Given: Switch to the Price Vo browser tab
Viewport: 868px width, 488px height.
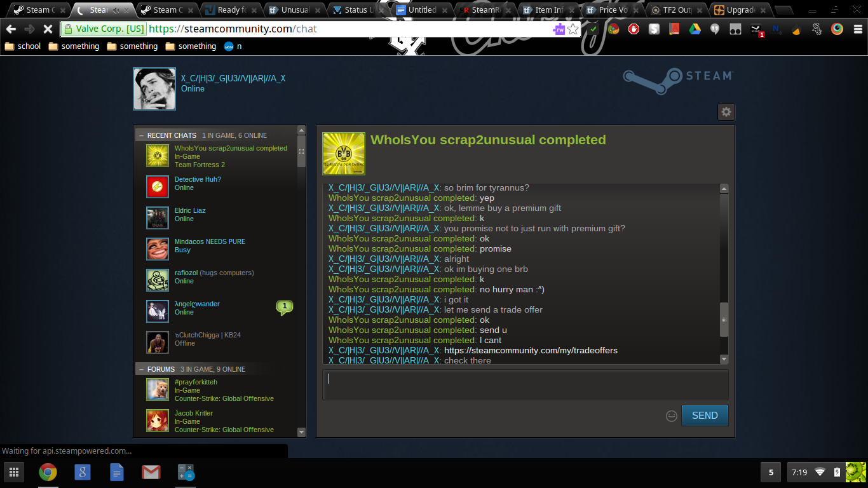Looking at the screenshot, I should click(x=611, y=10).
